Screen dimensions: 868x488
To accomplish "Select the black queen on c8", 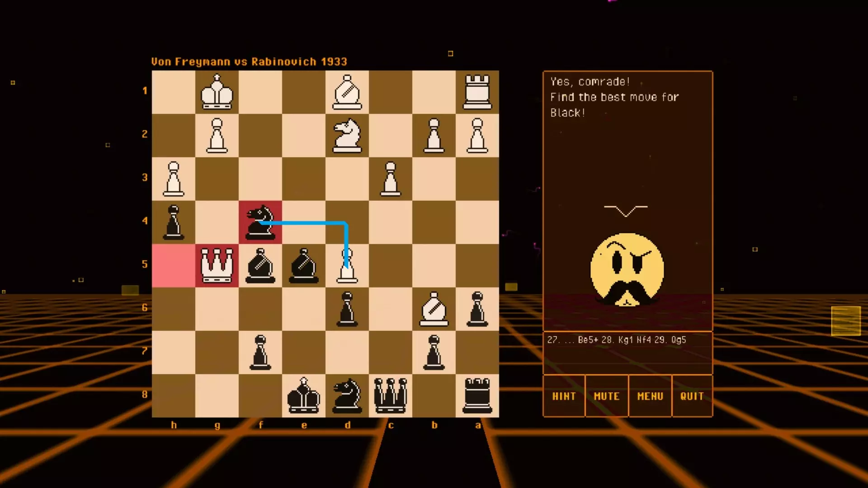I will coord(390,396).
